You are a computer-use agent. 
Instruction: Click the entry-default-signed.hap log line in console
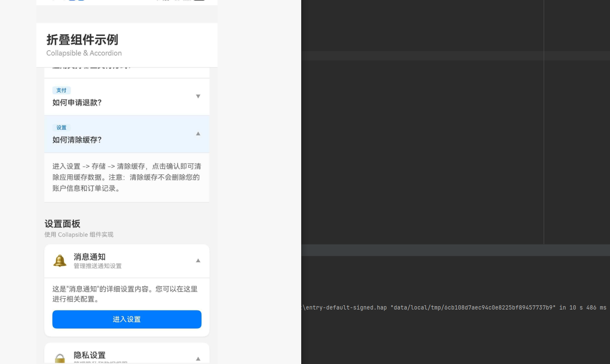(455, 307)
